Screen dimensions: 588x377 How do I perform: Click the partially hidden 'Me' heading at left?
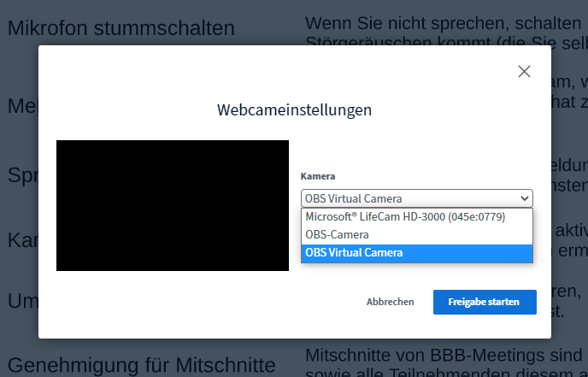[21, 105]
